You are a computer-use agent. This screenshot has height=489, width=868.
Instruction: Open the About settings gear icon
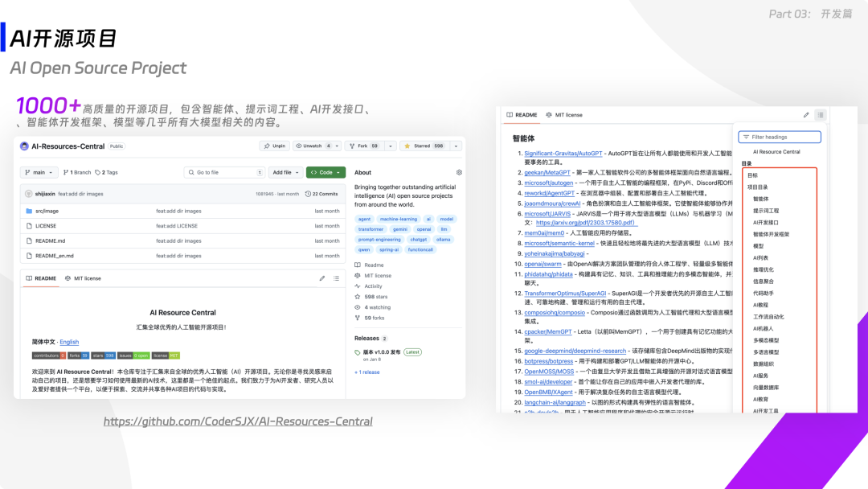point(459,172)
